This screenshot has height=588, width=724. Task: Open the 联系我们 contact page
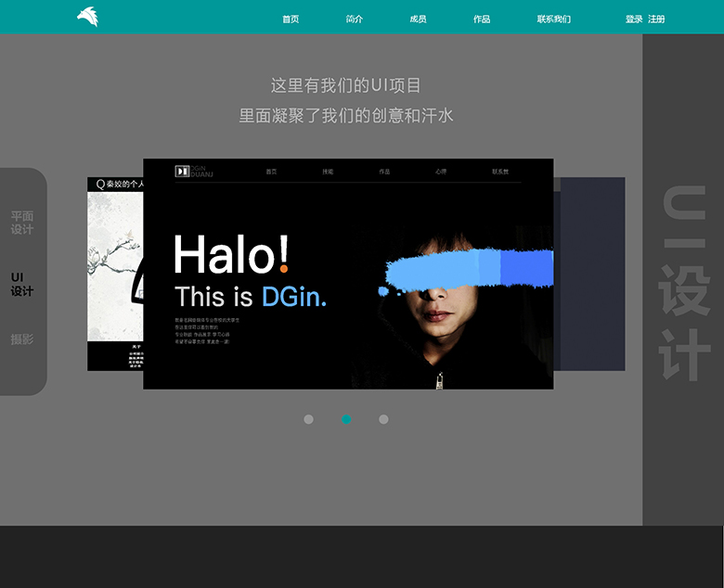pyautogui.click(x=553, y=19)
